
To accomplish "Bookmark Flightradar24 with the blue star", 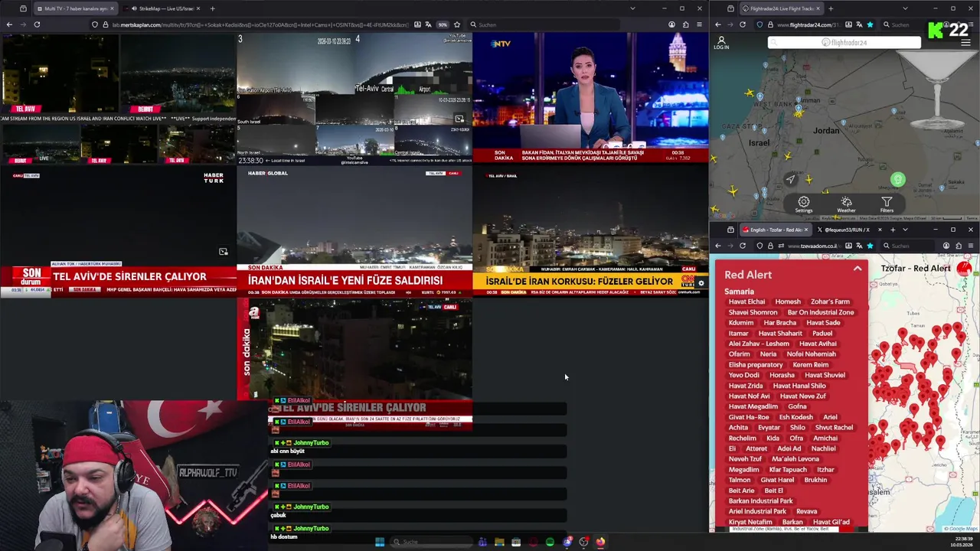I will [870, 24].
